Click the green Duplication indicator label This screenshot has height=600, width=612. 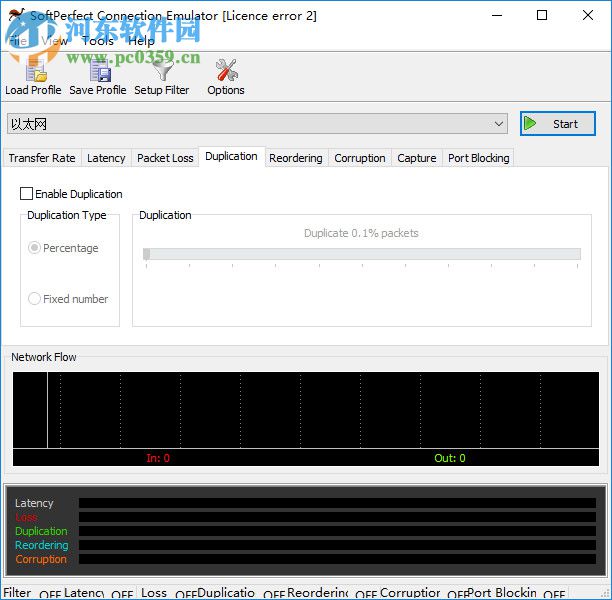click(x=41, y=531)
